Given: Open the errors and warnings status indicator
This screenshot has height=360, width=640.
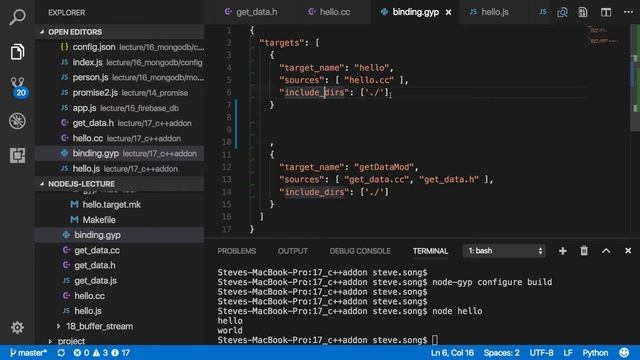Looking at the screenshot, I should coord(101,353).
